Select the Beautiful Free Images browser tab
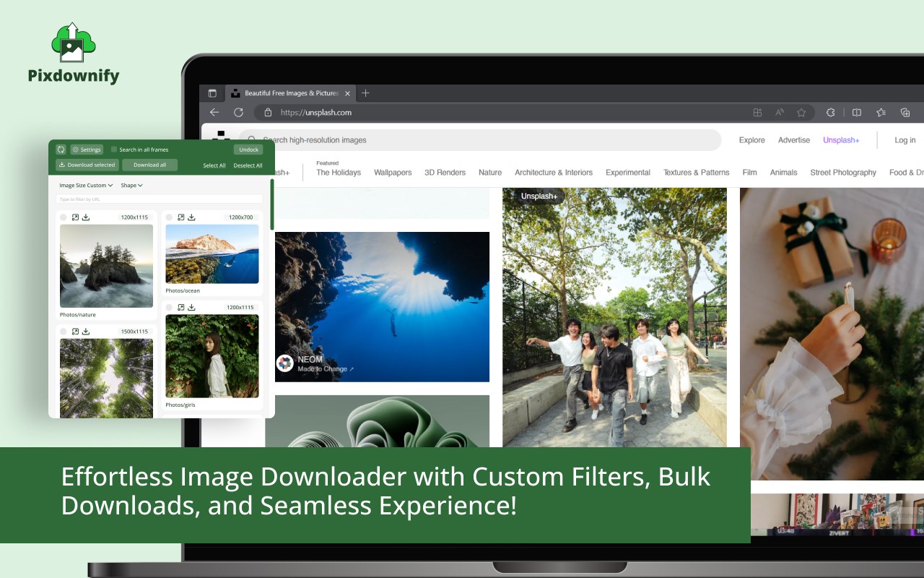Viewport: 924px width, 578px height. click(290, 93)
